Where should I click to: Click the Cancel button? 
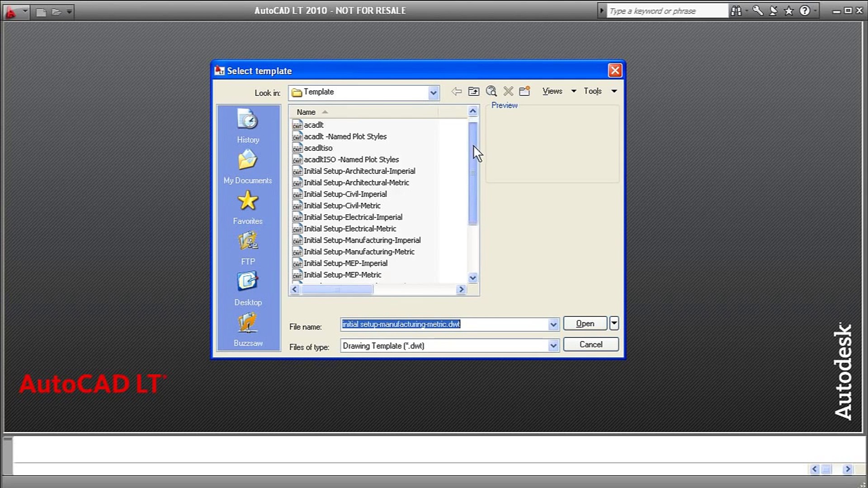[591, 344]
